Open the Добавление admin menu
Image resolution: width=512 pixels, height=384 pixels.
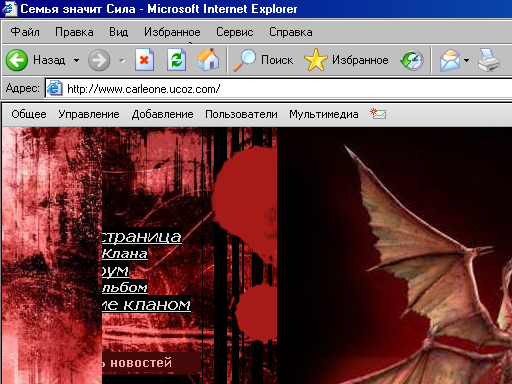pyautogui.click(x=163, y=114)
